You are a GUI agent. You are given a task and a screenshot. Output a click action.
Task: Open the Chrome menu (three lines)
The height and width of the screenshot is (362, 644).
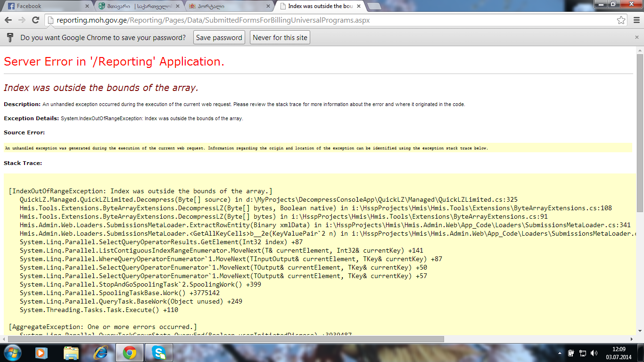[x=636, y=20]
